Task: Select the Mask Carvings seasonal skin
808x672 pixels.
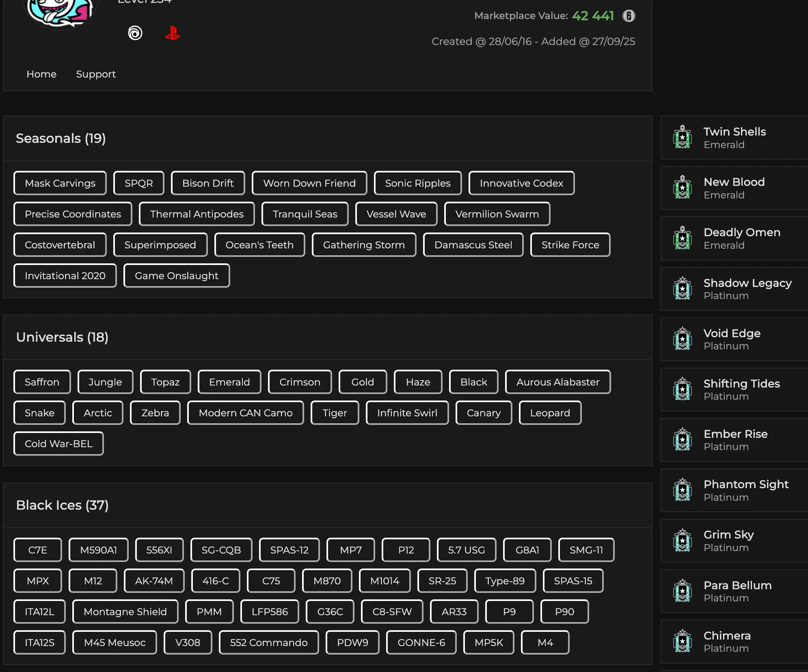Action: [x=60, y=183]
